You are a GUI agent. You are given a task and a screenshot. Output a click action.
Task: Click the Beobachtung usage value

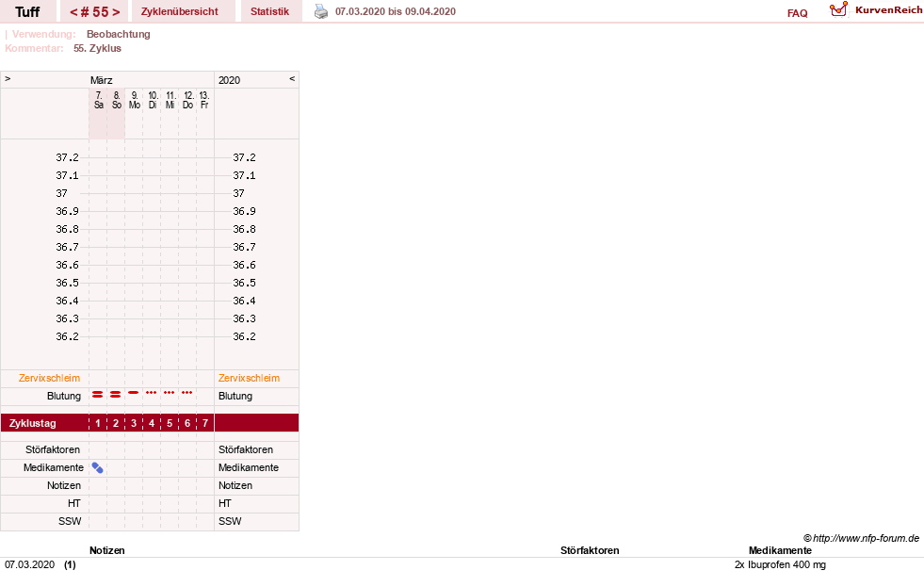[119, 34]
